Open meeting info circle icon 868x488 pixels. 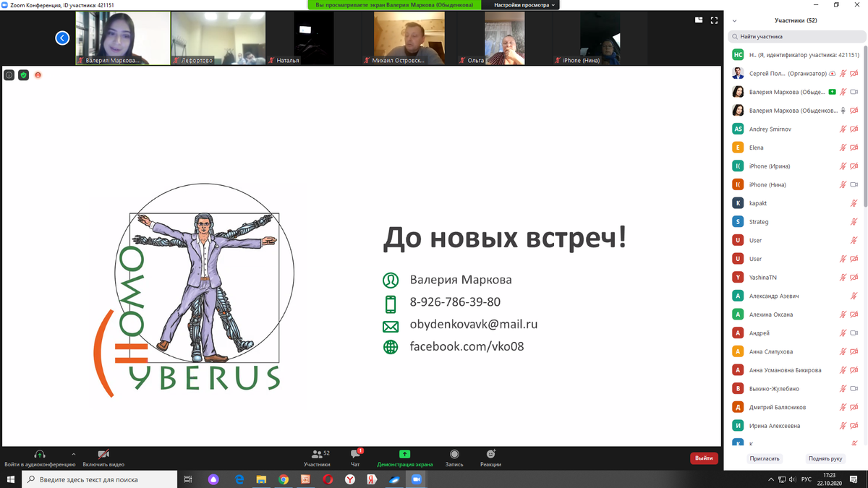click(x=9, y=74)
